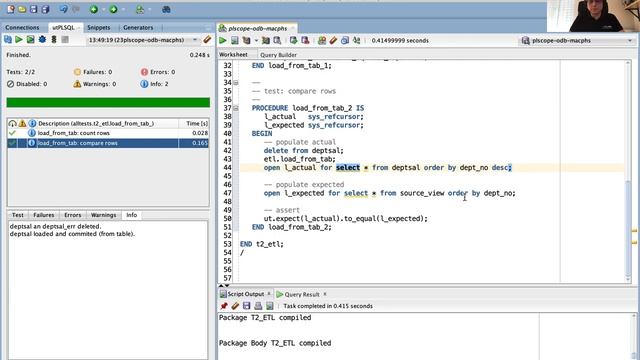Click the SQL History icon in worksheet toolbar
Image resolution: width=640 pixels, height=360 pixels.
click(x=345, y=40)
